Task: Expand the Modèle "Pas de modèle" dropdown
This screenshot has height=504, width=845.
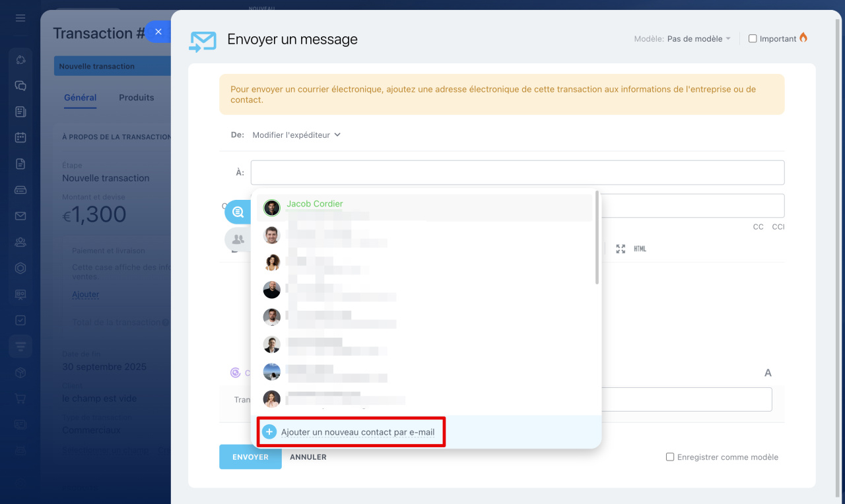Action: click(x=698, y=39)
